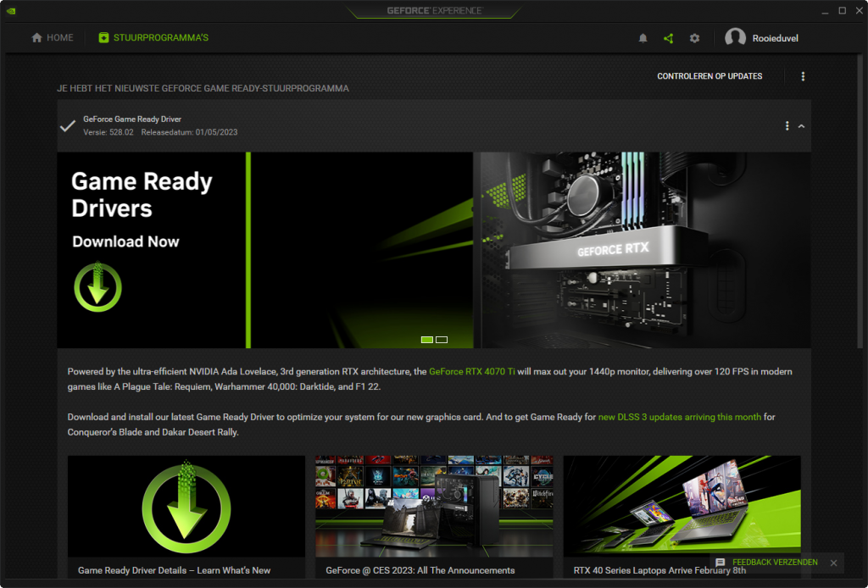868x588 pixels.
Task: Click the NVIDIA logo in title bar
Action: (10, 10)
